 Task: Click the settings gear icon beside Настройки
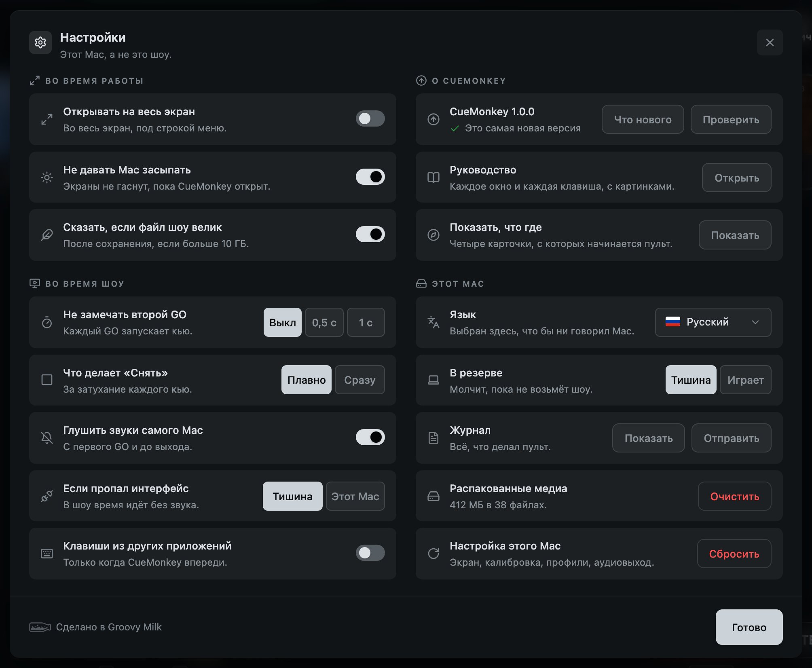[40, 42]
